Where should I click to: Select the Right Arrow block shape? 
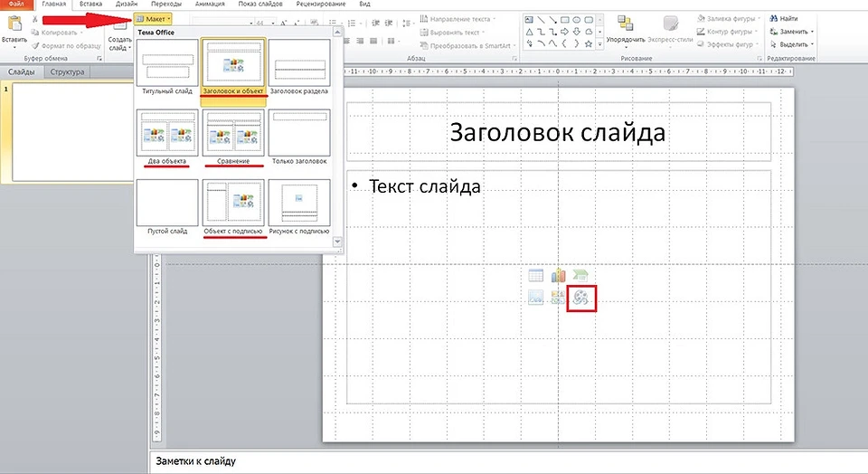564,32
